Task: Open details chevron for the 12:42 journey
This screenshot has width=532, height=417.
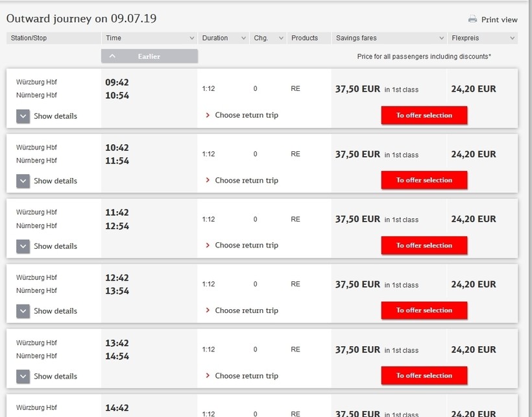Action: coord(23,311)
